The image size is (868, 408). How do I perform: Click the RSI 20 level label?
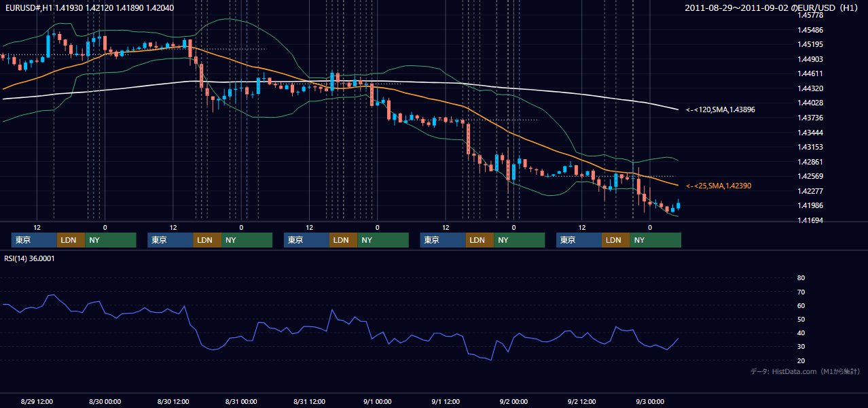[x=801, y=360]
